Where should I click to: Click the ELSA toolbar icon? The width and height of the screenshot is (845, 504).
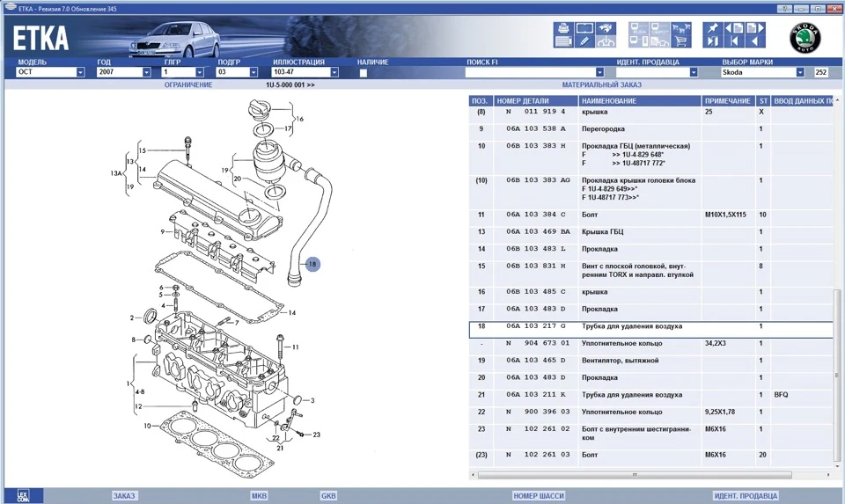(639, 28)
